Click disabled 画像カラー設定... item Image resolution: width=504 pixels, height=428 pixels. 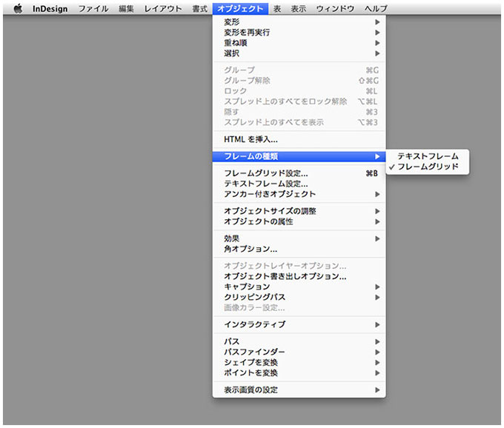(299, 307)
